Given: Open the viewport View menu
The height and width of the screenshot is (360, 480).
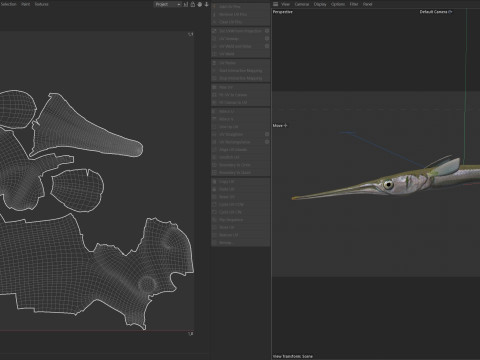Looking at the screenshot, I should tap(285, 4).
